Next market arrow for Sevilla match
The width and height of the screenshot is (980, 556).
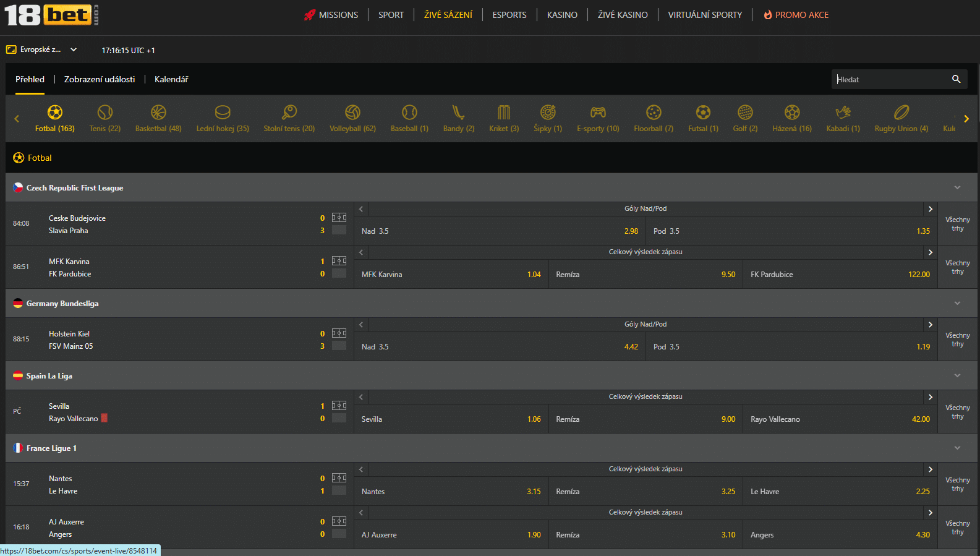930,397
